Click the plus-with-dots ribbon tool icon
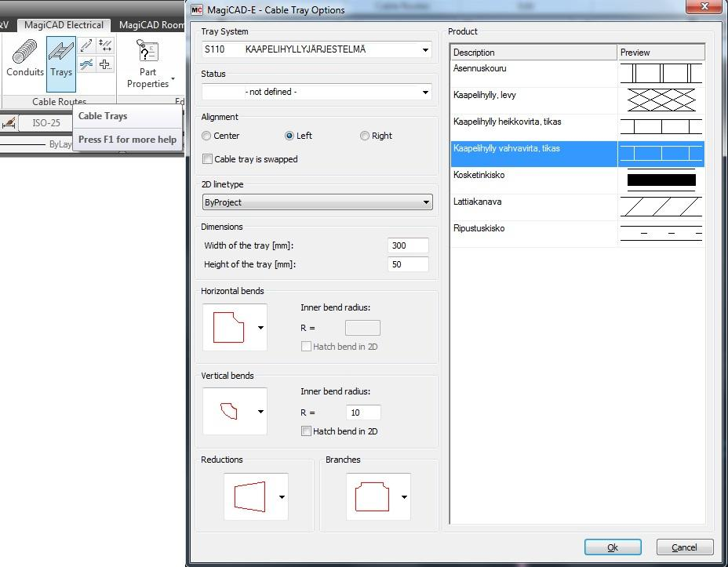 [x=105, y=64]
